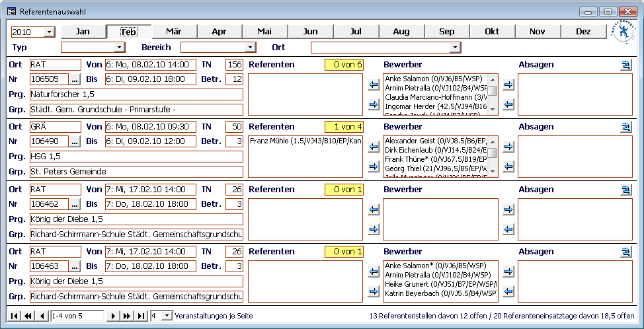644x329 pixels.
Task: Move Absage back to Bewerber in event 106490
Action: pyautogui.click(x=508, y=166)
